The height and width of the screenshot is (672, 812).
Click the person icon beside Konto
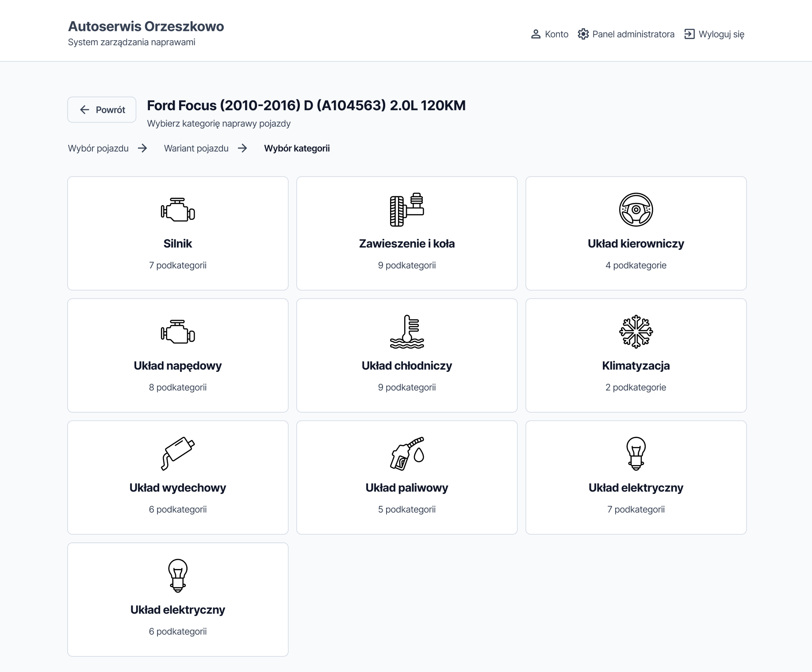click(x=536, y=34)
